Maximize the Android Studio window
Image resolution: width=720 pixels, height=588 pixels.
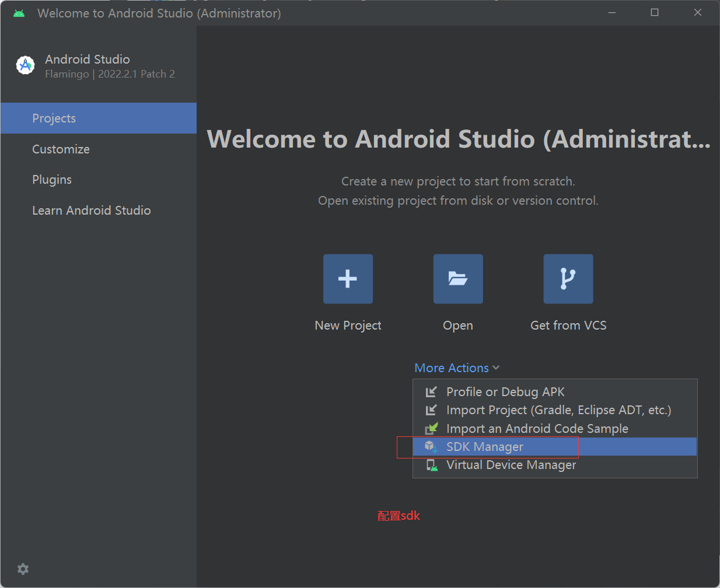tap(655, 12)
